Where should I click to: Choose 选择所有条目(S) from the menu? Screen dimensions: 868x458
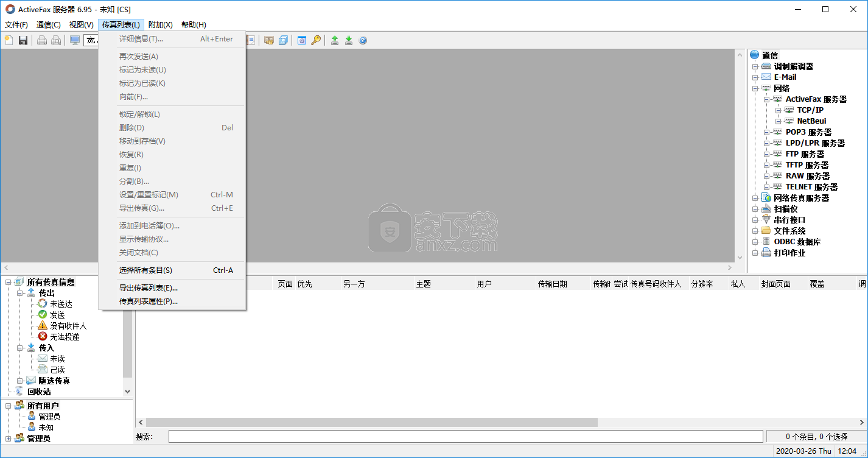coord(172,270)
